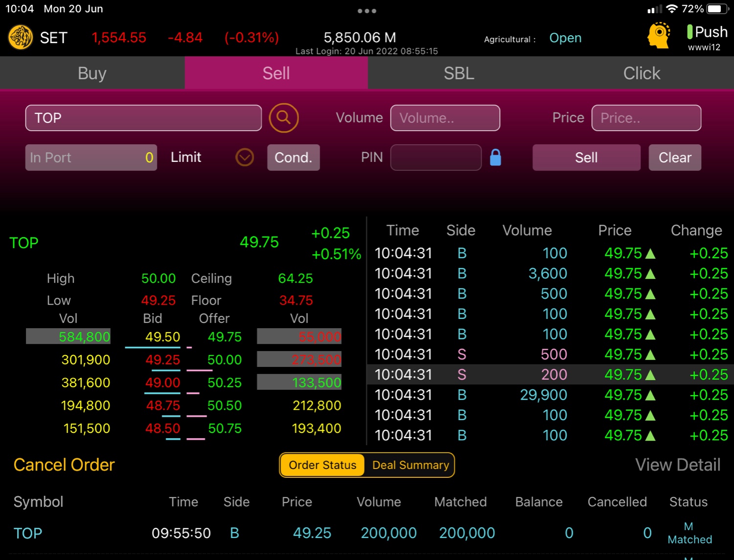Screen dimensions: 734x560
Task: Tap the Cancel Order link
Action: click(x=64, y=465)
